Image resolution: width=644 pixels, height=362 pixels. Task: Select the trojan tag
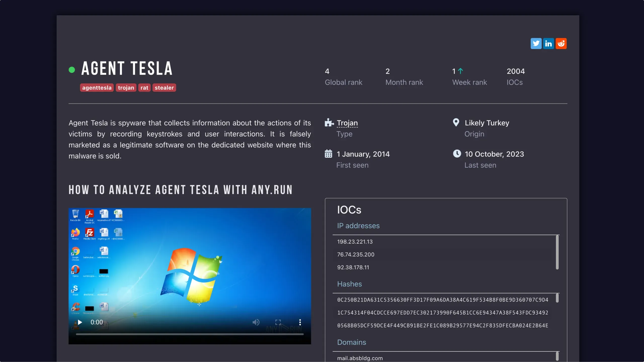126,88
